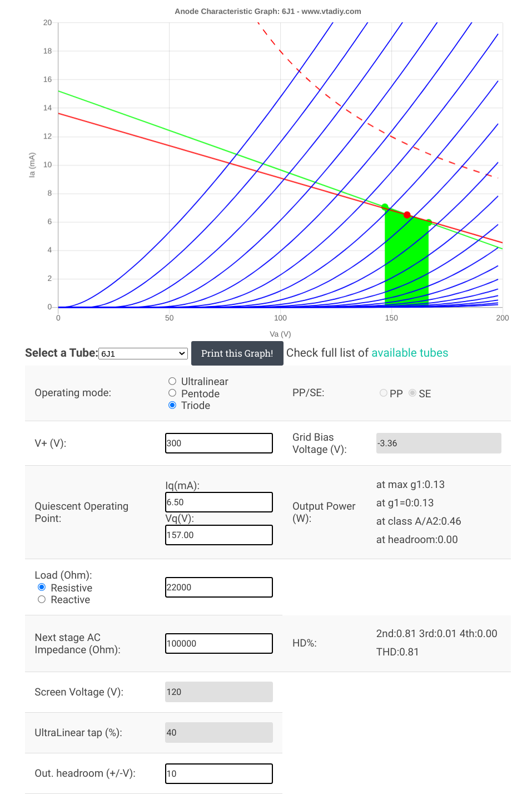This screenshot has width=532, height=794.
Task: Select the Pentode operating mode
Action: coord(172,393)
